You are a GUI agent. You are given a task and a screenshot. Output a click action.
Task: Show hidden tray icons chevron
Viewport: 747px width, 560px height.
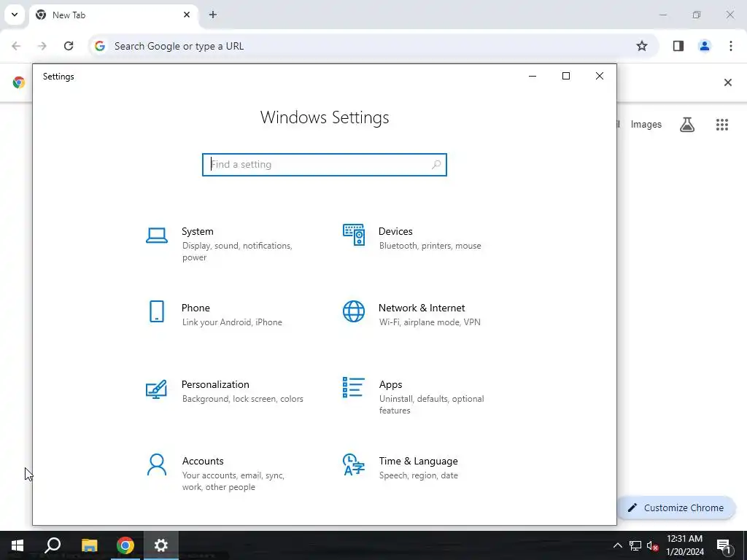(617, 545)
